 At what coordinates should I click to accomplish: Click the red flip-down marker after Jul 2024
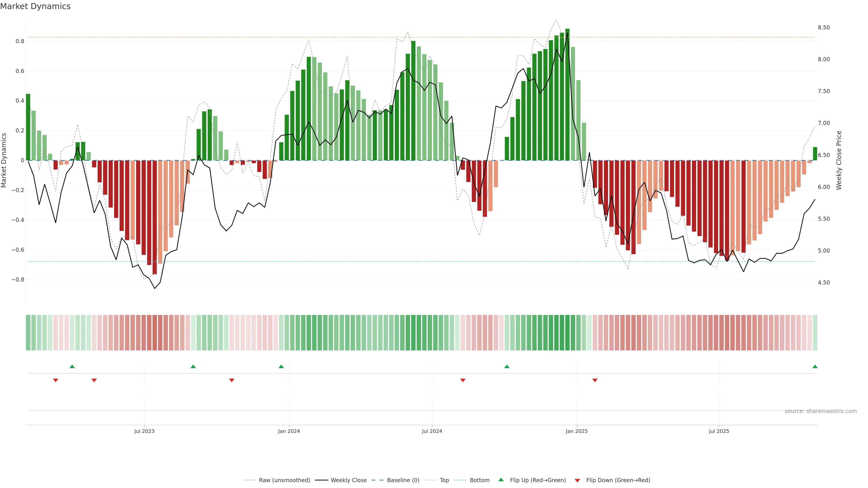(x=463, y=380)
